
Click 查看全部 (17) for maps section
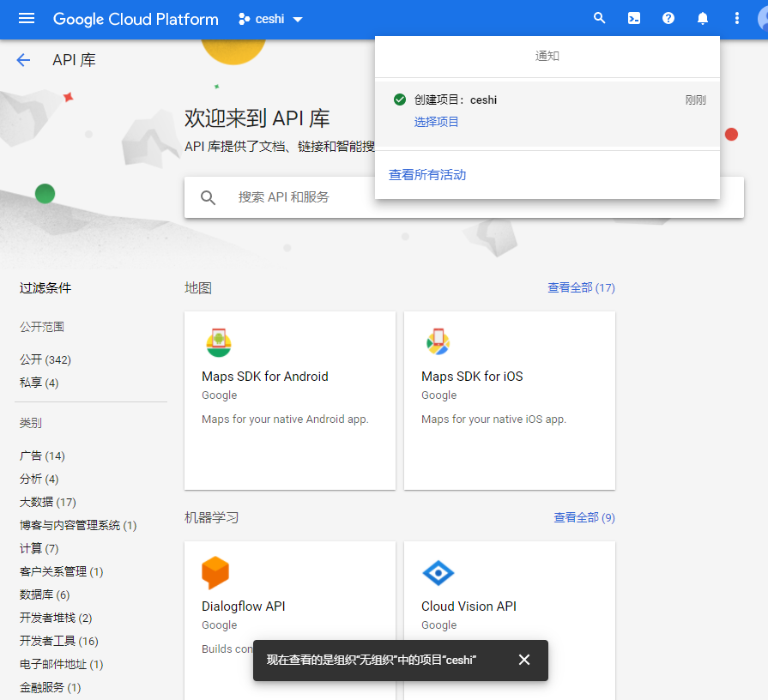(581, 288)
